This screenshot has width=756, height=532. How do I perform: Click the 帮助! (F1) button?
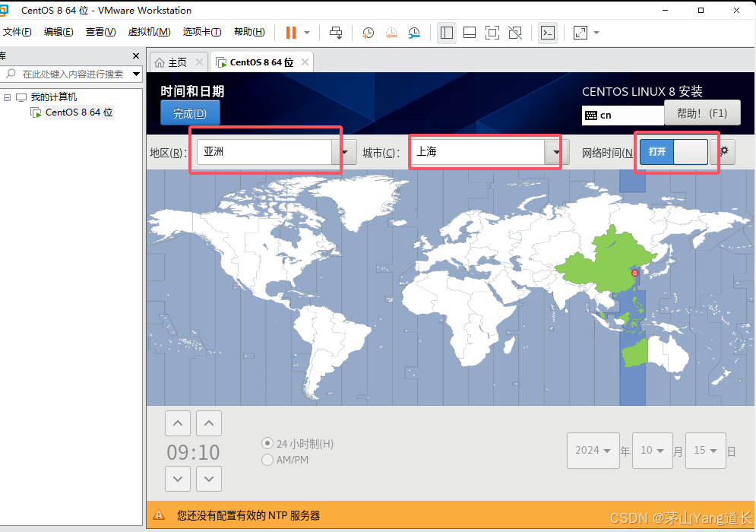click(x=702, y=113)
